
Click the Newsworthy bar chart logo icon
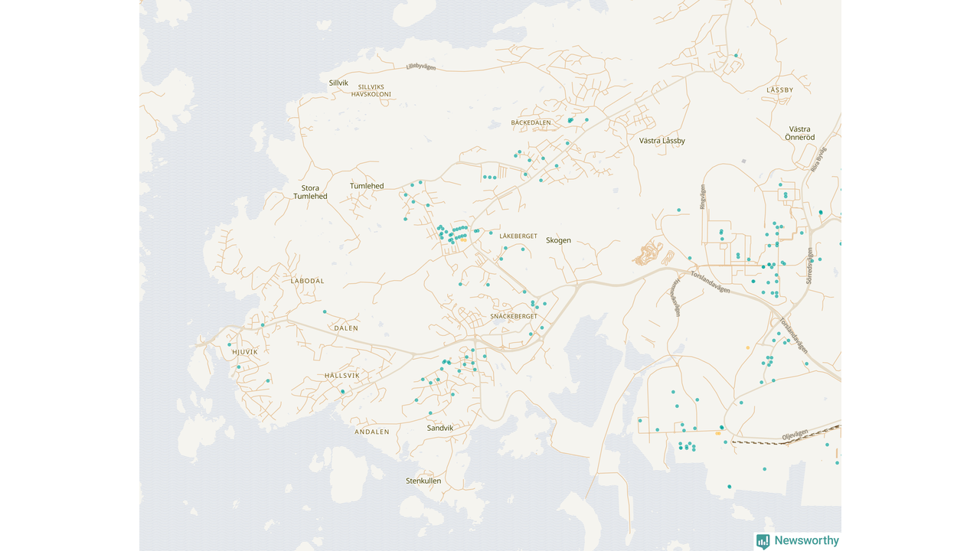point(763,541)
